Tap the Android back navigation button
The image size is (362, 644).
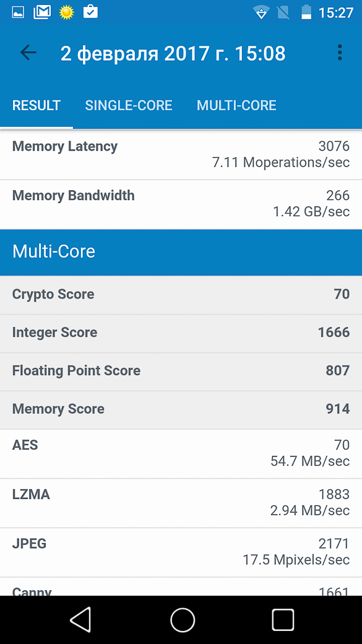pos(80,620)
